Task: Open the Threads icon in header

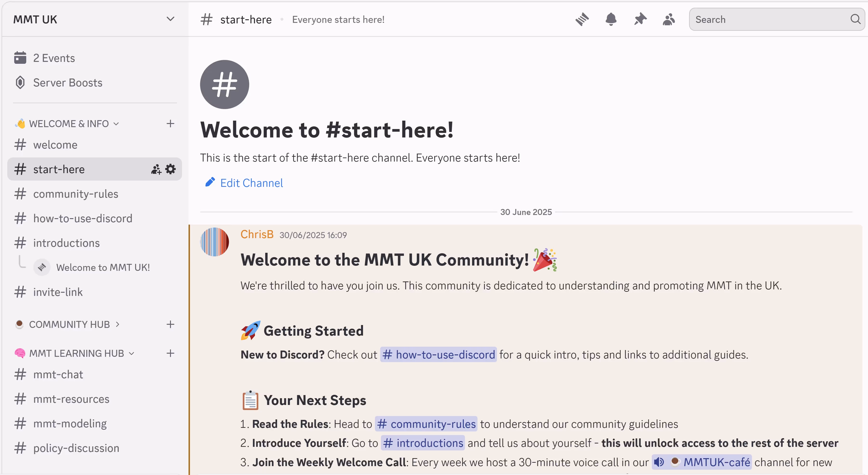Action: (x=582, y=19)
